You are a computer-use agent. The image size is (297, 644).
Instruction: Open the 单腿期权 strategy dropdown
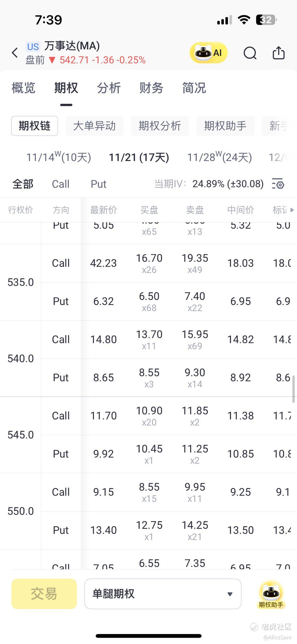[163, 594]
